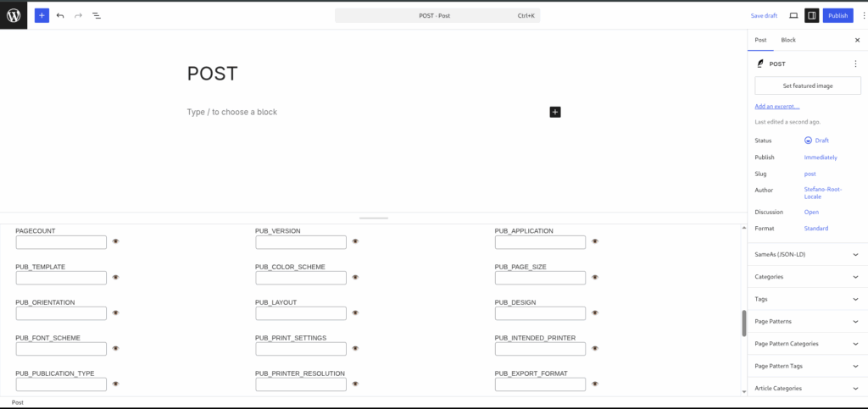Undo the last change
868x409 pixels.
point(60,15)
